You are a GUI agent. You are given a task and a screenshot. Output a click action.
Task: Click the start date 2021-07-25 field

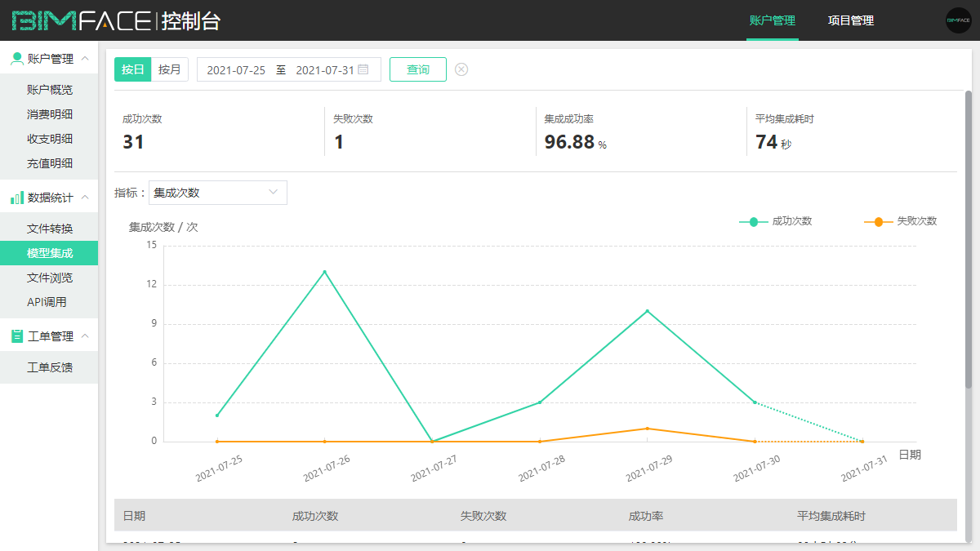236,70
